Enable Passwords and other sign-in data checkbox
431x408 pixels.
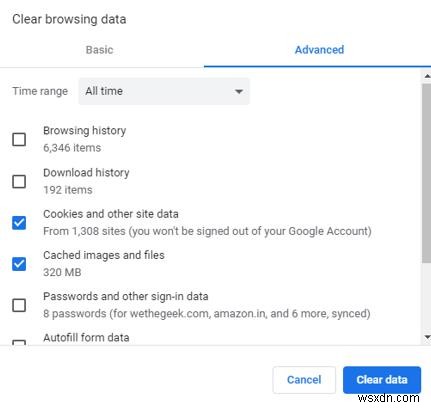click(x=19, y=305)
